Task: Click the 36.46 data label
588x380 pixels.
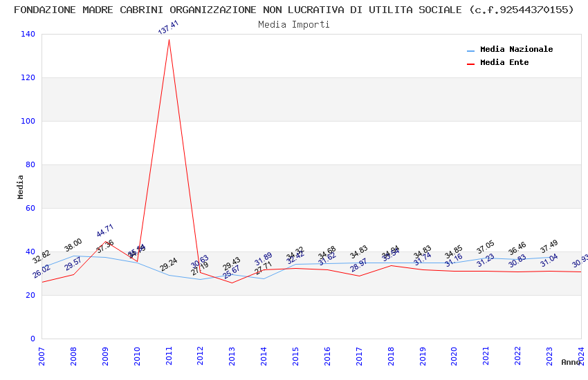Action: tap(517, 249)
